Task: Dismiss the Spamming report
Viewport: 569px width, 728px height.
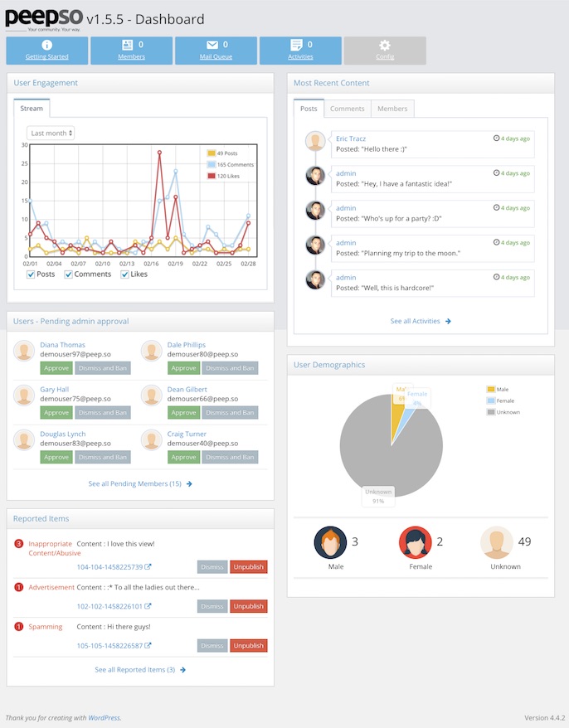Action: pos(212,646)
